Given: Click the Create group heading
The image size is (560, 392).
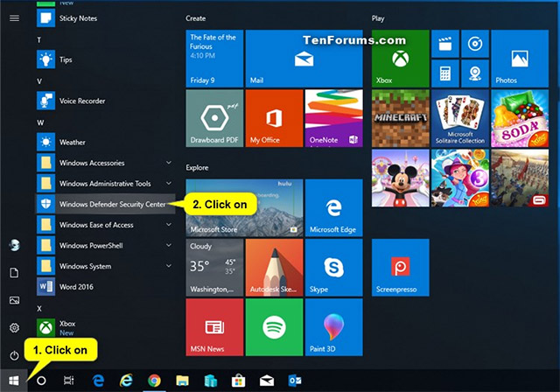Looking at the screenshot, I should [195, 18].
